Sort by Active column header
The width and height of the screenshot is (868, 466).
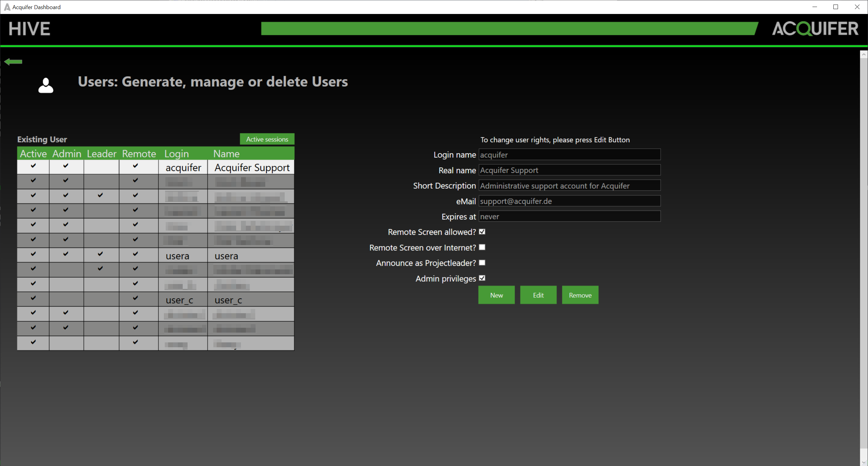[x=33, y=154]
